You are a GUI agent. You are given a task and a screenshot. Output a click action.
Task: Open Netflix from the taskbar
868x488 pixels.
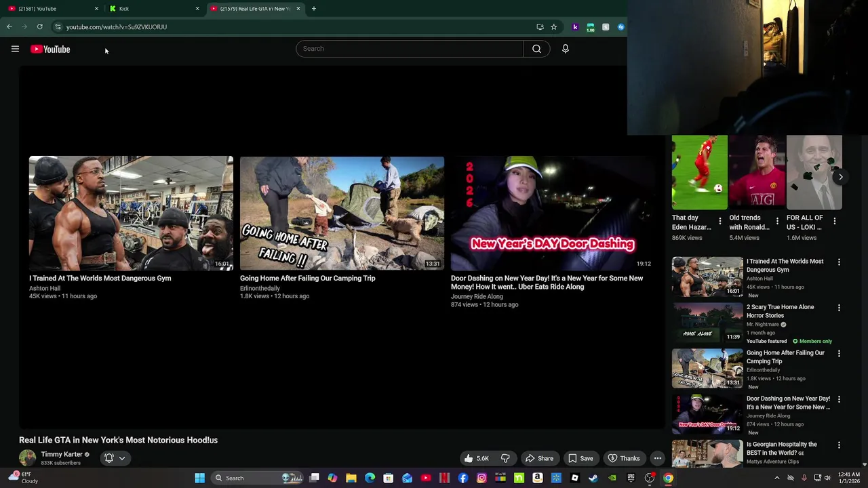click(x=444, y=478)
